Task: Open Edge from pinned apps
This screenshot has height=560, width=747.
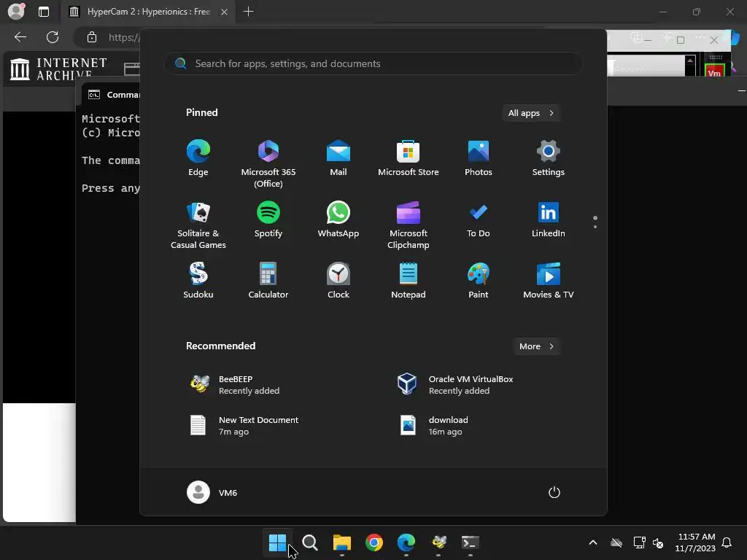Action: [198, 158]
